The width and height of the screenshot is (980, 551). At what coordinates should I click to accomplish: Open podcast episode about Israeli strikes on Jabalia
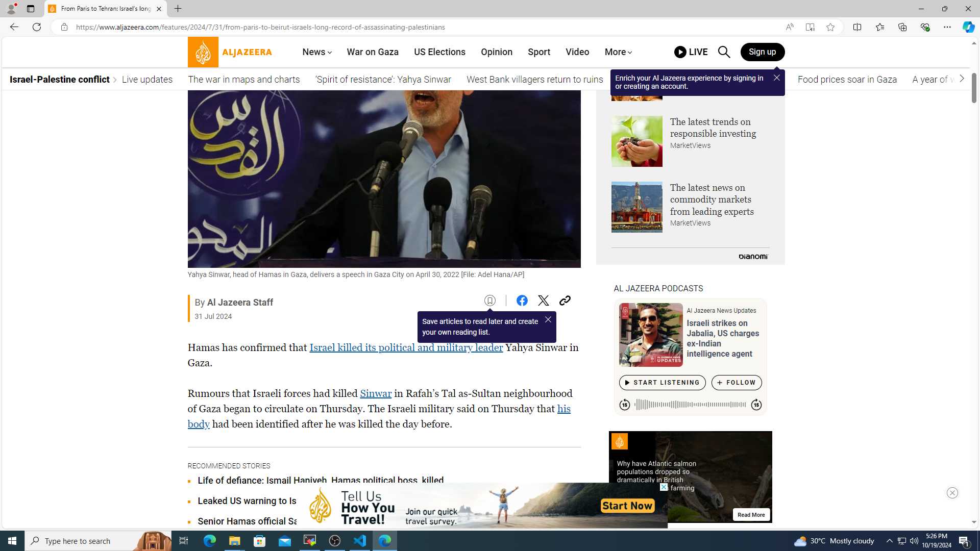pyautogui.click(x=723, y=339)
